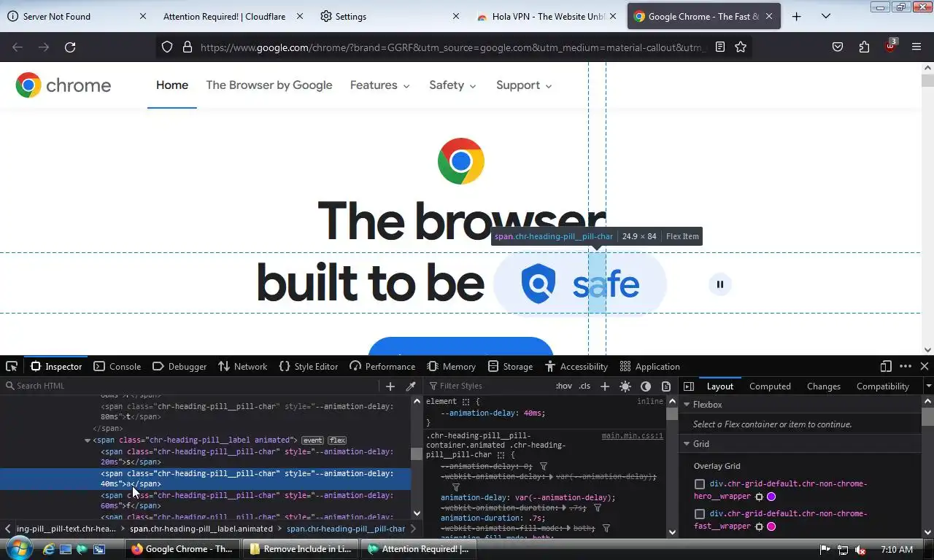The width and height of the screenshot is (934, 560).
Task: Highlight hero__wrapper grid element crosshair icon
Action: tap(759, 497)
